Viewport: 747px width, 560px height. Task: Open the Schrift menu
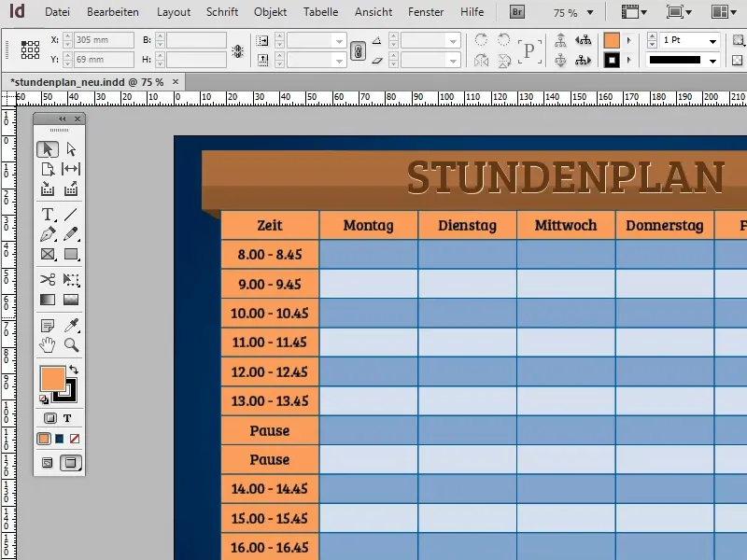point(222,12)
